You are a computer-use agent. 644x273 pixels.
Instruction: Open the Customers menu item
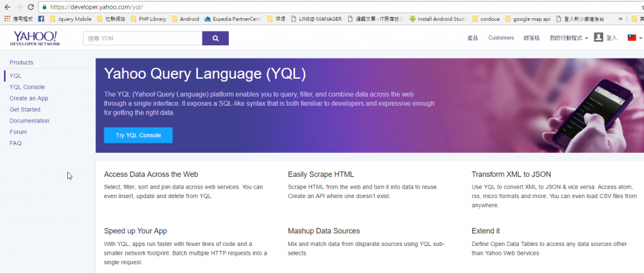[x=501, y=38]
